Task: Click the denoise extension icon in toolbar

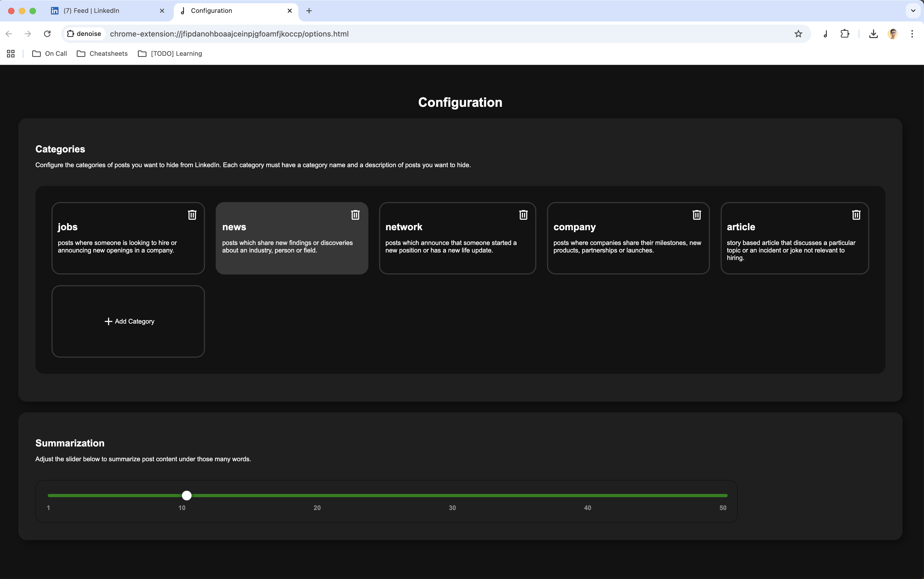Action: [825, 34]
